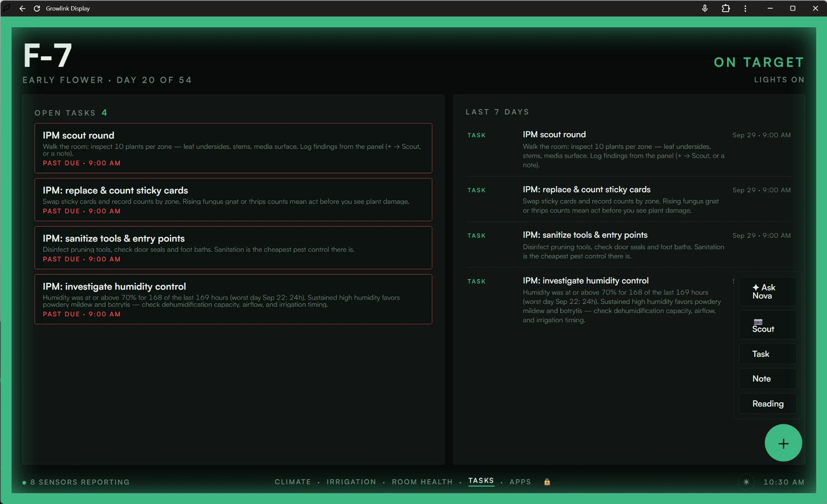
Task: Click Sep 29 timestamp on scout round entry
Action: click(x=761, y=135)
